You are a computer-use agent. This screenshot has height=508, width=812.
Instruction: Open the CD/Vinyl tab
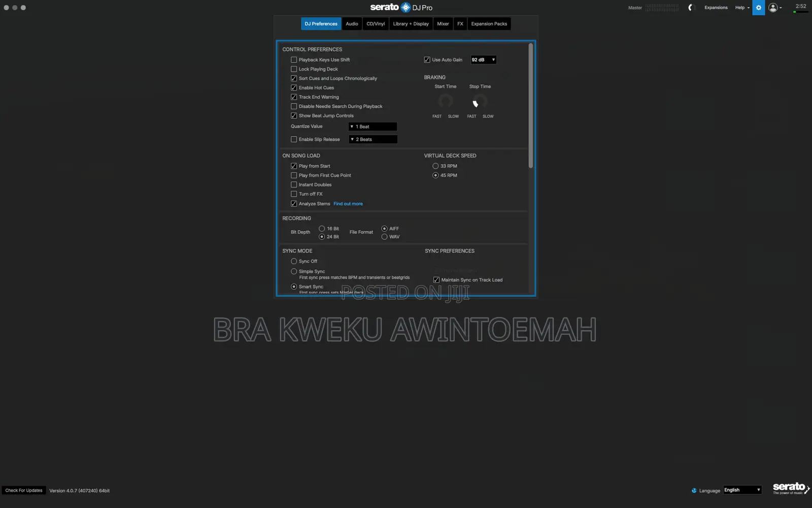click(376, 24)
